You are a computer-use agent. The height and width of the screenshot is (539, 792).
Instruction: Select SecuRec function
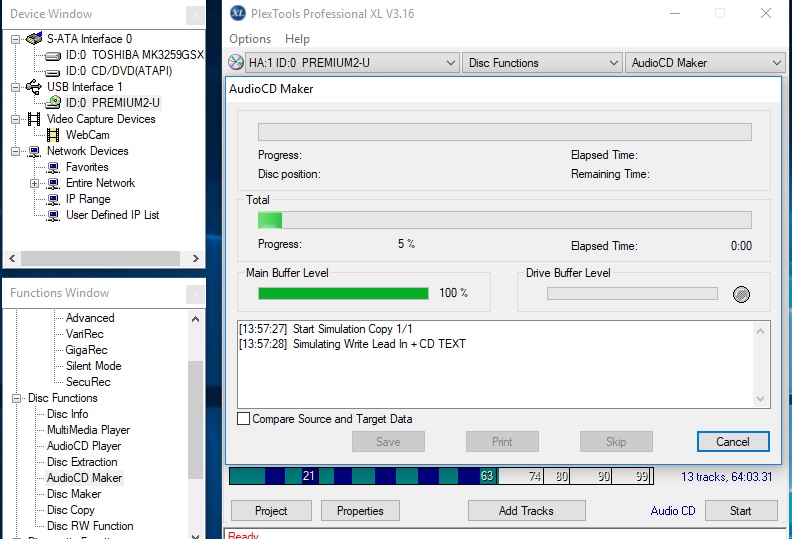(x=88, y=382)
